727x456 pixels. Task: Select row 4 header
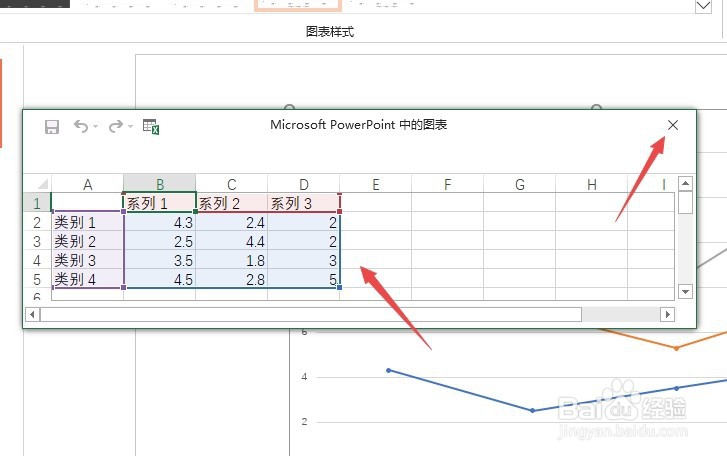(37, 260)
